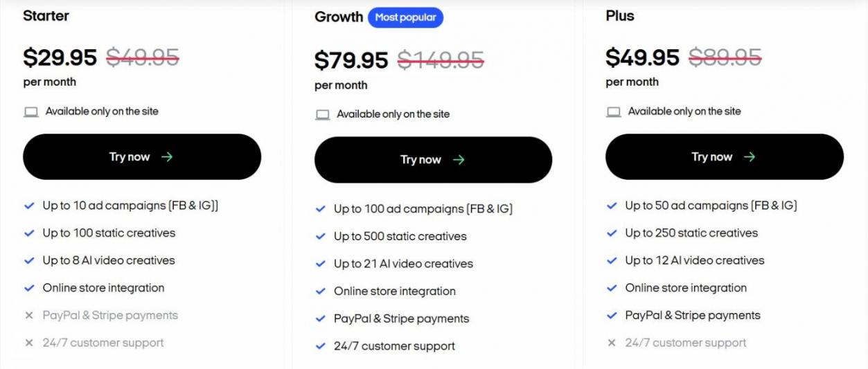
Task: Click the X icon beside Starter PayPal & Stripe payments
Action: point(29,316)
